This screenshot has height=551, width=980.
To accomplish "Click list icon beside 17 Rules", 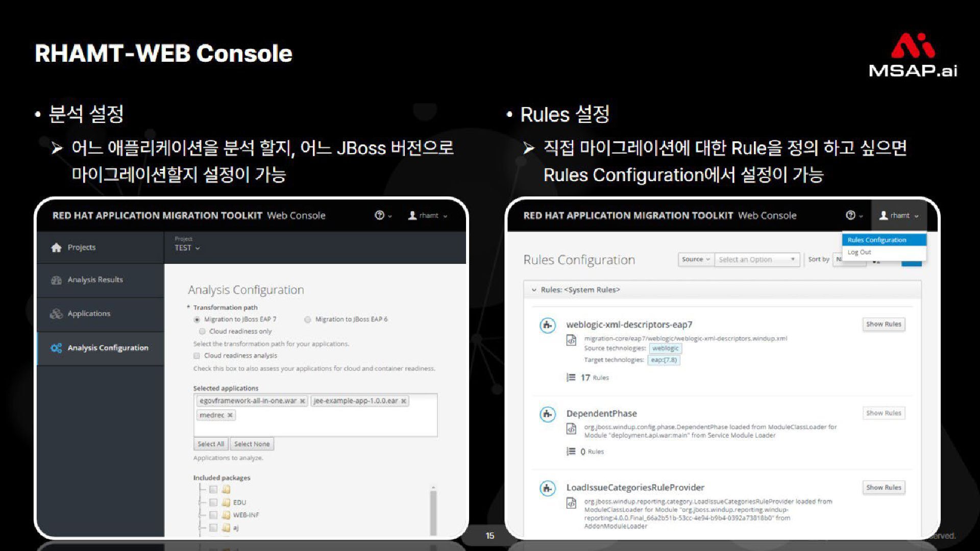I will tap(571, 378).
